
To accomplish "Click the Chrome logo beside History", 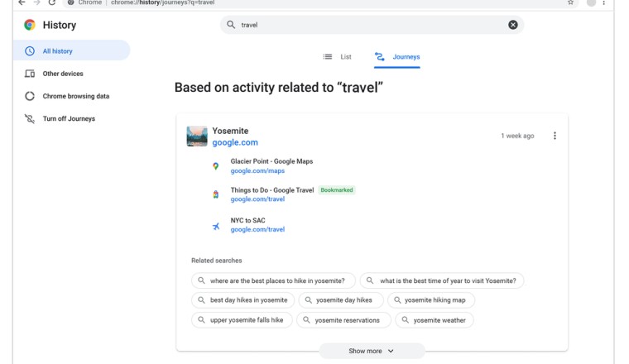I will click(x=30, y=25).
